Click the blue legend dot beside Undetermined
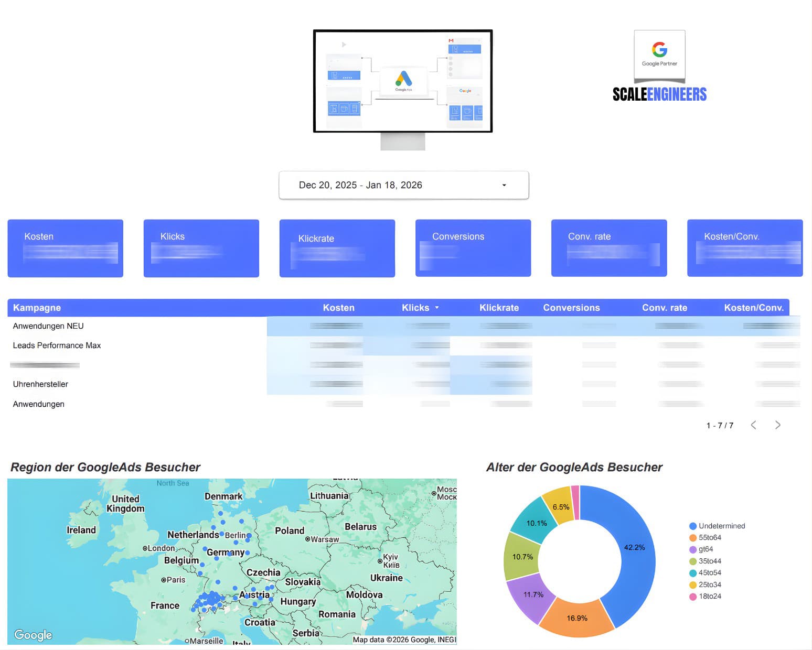The height and width of the screenshot is (650, 812). [692, 526]
